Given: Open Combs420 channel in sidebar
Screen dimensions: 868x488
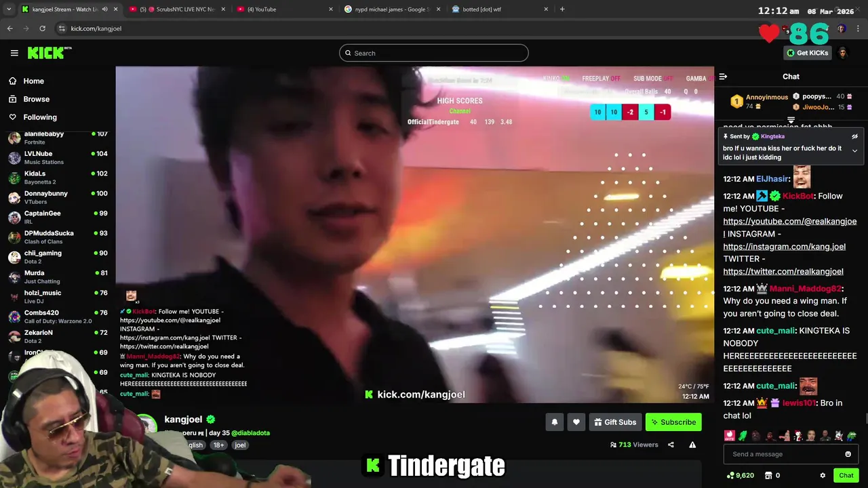Looking at the screenshot, I should point(58,317).
